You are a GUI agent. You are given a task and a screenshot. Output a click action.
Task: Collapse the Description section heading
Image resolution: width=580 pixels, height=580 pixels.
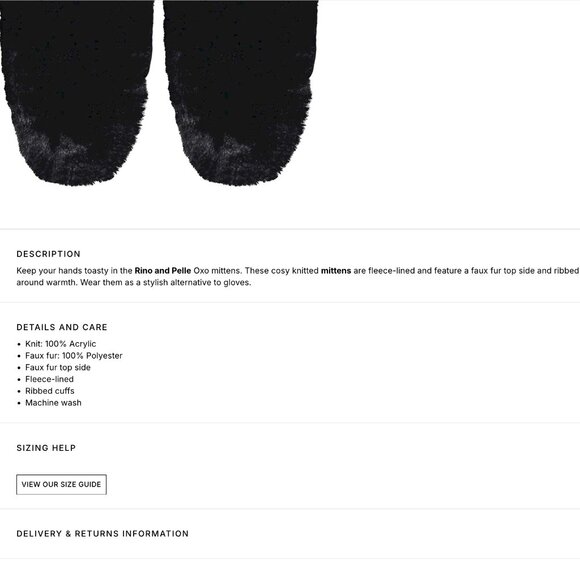48,254
